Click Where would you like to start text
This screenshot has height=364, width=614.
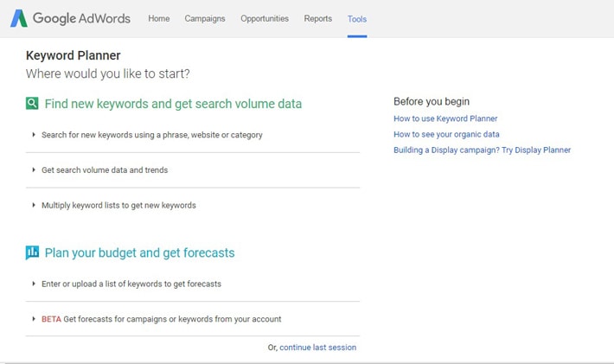[x=108, y=73]
